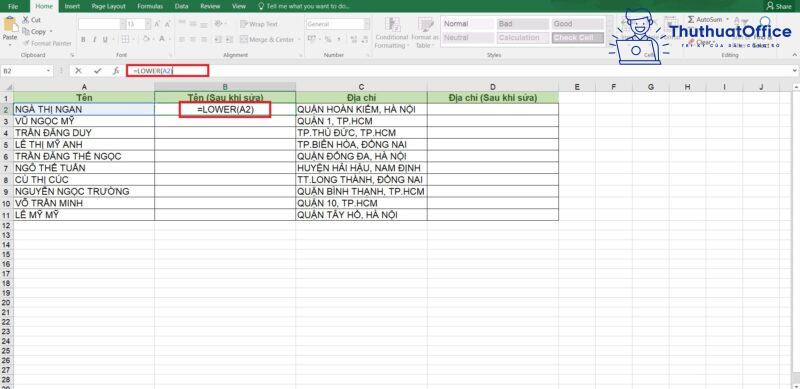Decrease font size with smaller A

coord(167,24)
